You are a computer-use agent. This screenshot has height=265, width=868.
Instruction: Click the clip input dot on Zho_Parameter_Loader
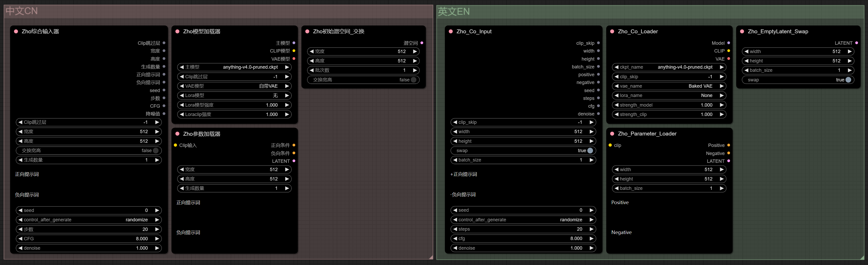pos(610,145)
